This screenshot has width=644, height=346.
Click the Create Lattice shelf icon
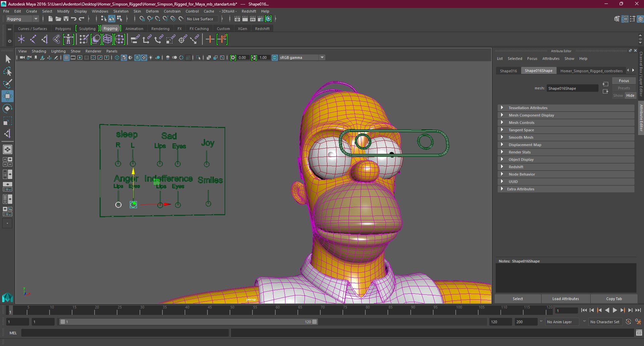coord(107,40)
